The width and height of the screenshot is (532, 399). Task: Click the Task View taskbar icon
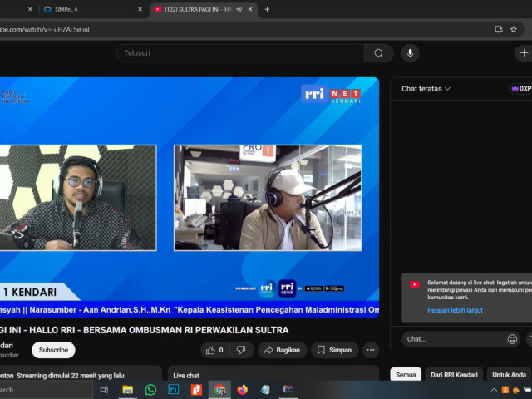click(104, 390)
